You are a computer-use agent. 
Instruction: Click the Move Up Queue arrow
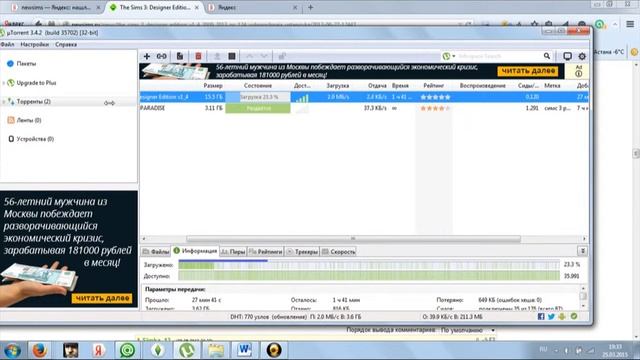point(249,56)
